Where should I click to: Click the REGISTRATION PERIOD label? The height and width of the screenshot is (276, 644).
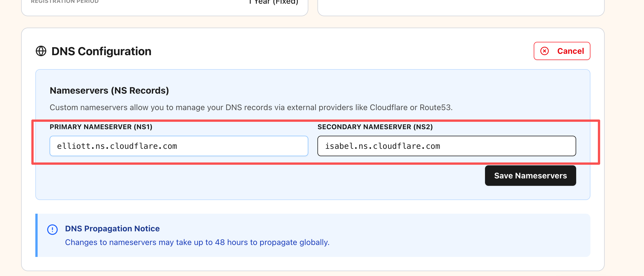click(65, 2)
